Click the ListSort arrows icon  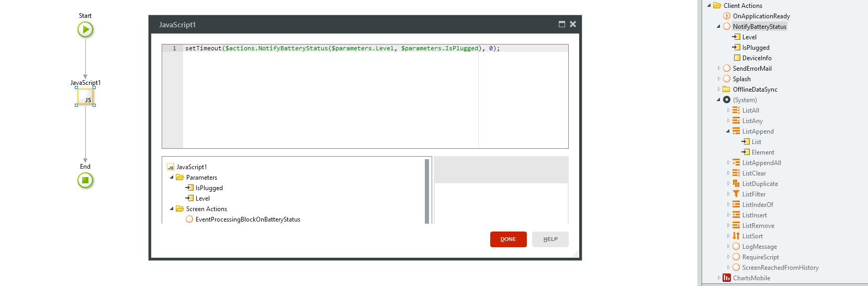pos(736,236)
